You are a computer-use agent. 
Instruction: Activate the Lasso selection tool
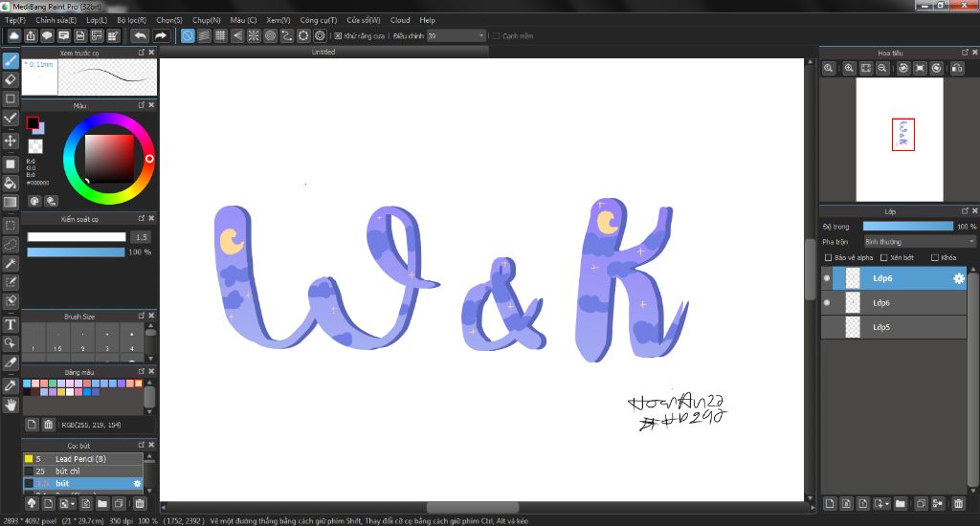tap(10, 244)
